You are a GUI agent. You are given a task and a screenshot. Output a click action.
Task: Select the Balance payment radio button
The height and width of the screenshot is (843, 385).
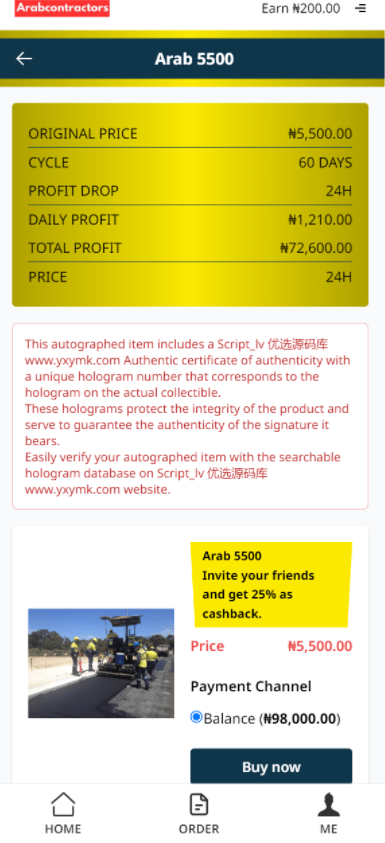(x=196, y=717)
